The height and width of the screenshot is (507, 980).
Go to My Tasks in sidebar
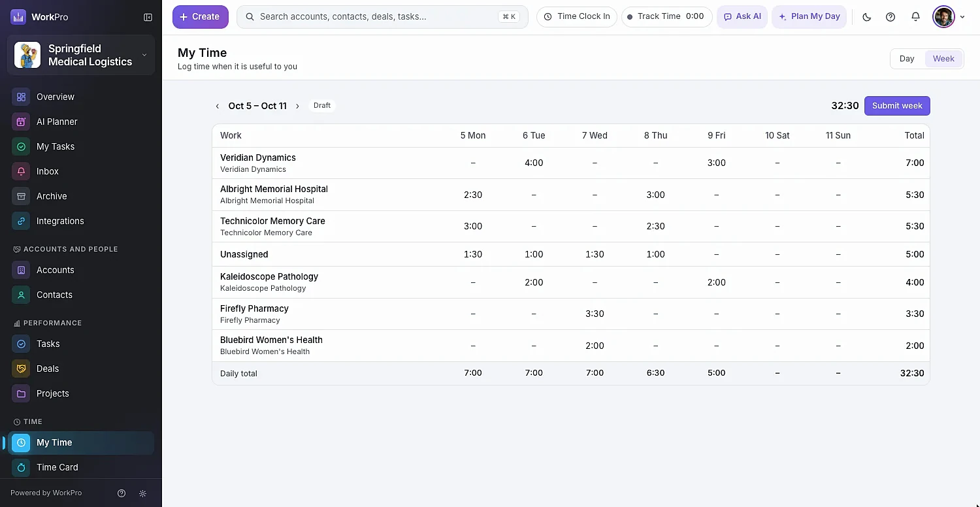point(82,146)
